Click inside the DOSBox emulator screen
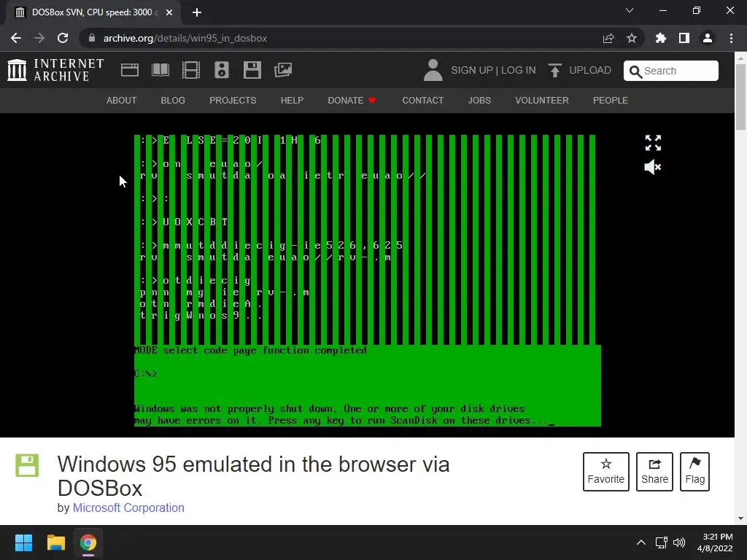747x560 pixels. point(368,281)
